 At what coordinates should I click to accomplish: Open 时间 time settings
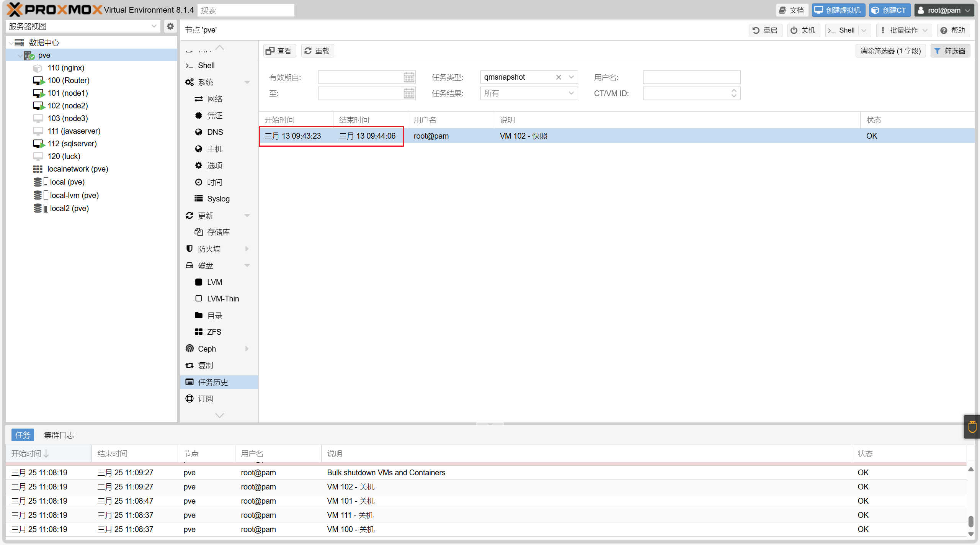[x=214, y=182]
